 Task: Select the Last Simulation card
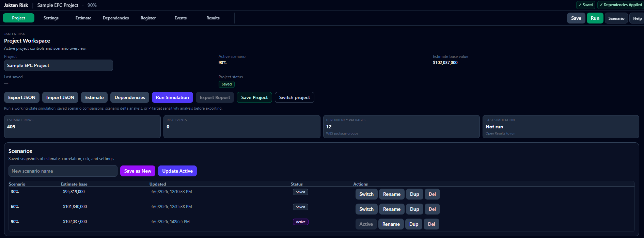click(x=561, y=127)
